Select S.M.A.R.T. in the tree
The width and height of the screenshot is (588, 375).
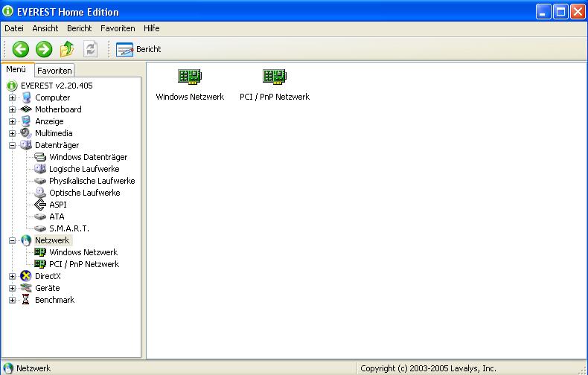pyautogui.click(x=68, y=228)
